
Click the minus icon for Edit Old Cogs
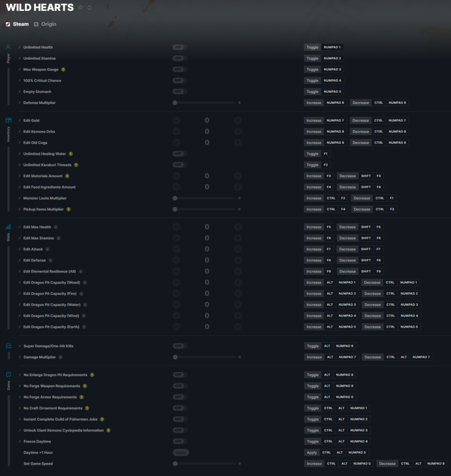(176, 143)
